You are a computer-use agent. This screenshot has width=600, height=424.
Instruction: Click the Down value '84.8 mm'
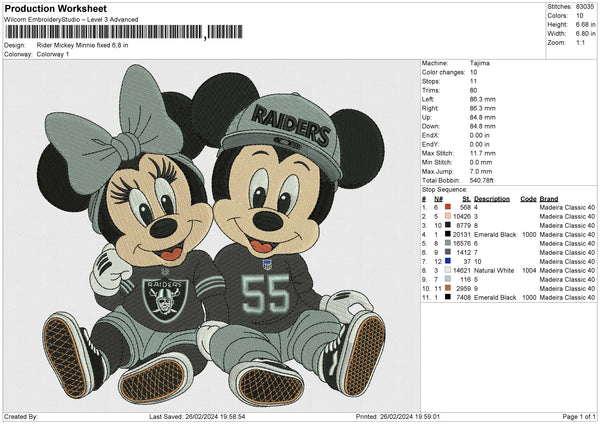[x=483, y=126]
